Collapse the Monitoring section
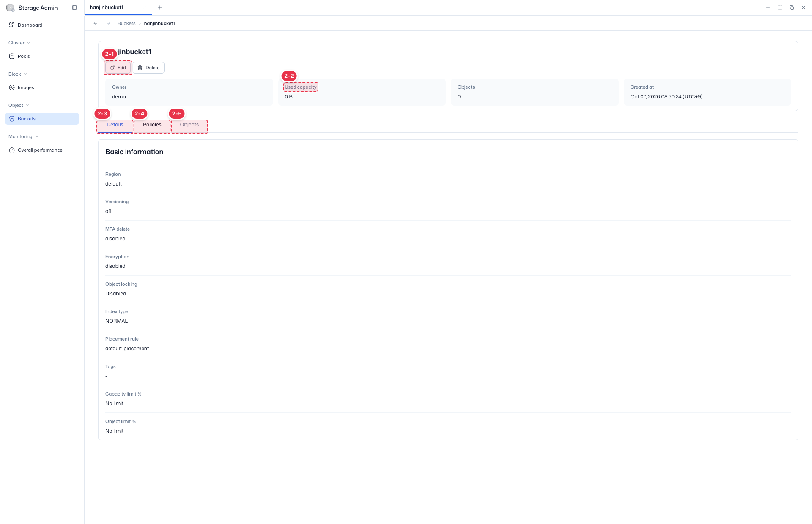 tap(24, 136)
